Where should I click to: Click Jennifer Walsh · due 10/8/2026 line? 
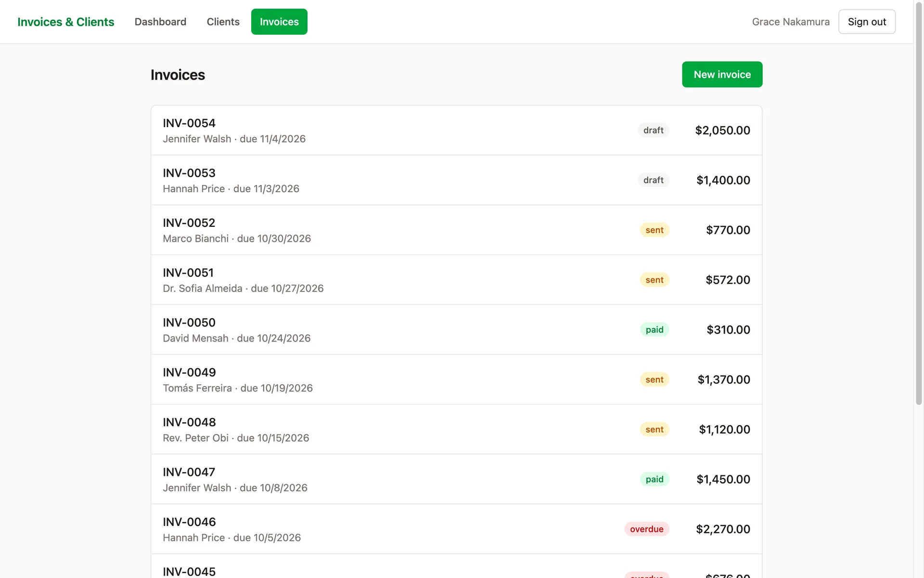pos(235,488)
